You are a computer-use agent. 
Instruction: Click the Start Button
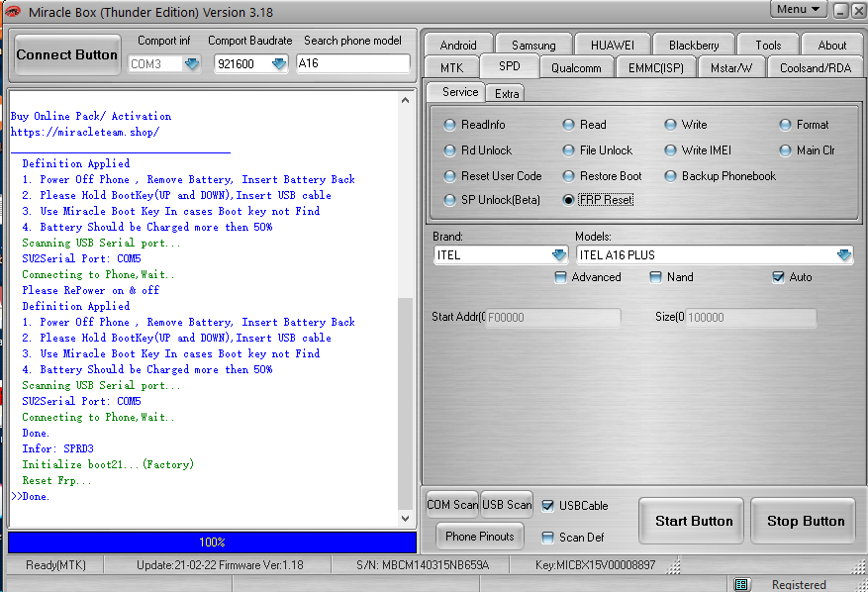tap(694, 521)
